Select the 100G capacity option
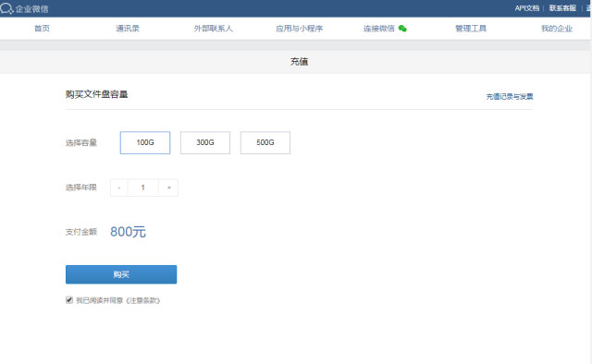The image size is (592, 364). (145, 142)
